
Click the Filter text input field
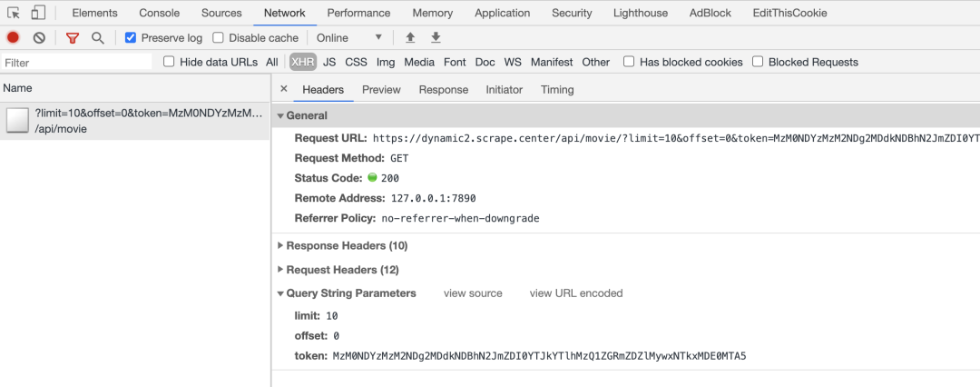[76, 62]
